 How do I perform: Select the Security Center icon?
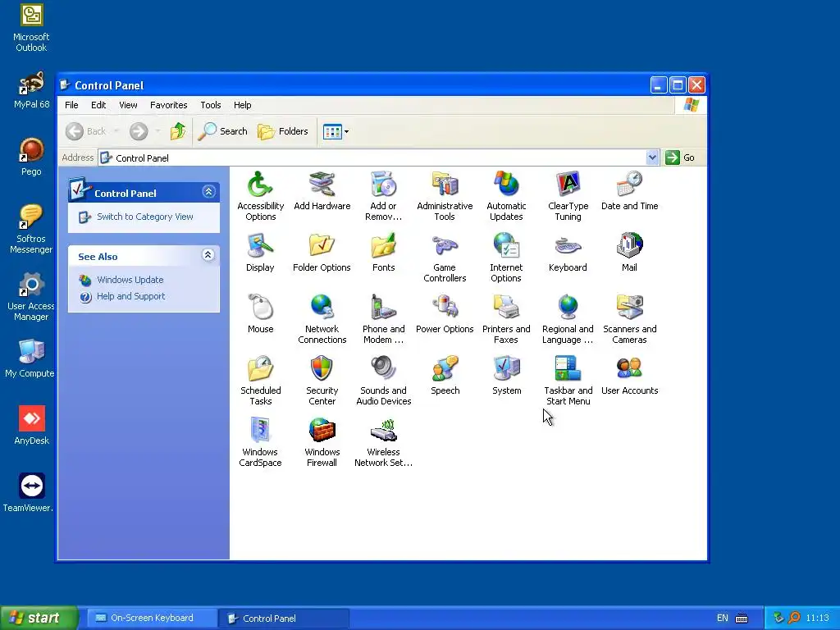pos(322,381)
